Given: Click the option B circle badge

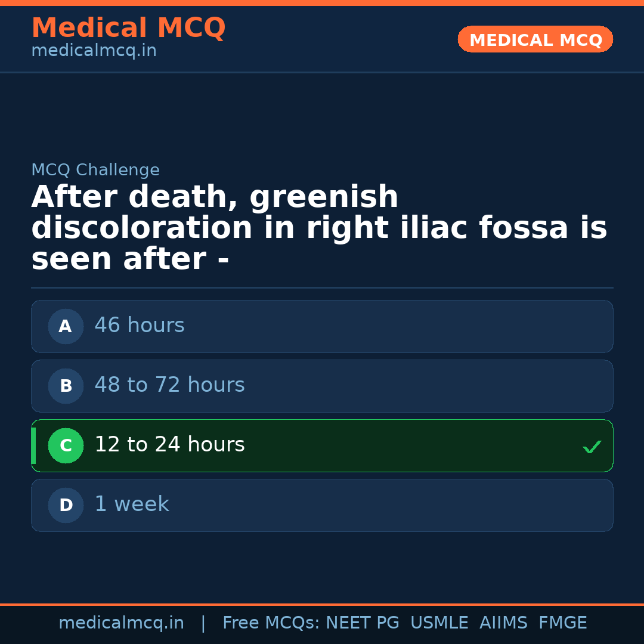Looking at the screenshot, I should (x=66, y=386).
